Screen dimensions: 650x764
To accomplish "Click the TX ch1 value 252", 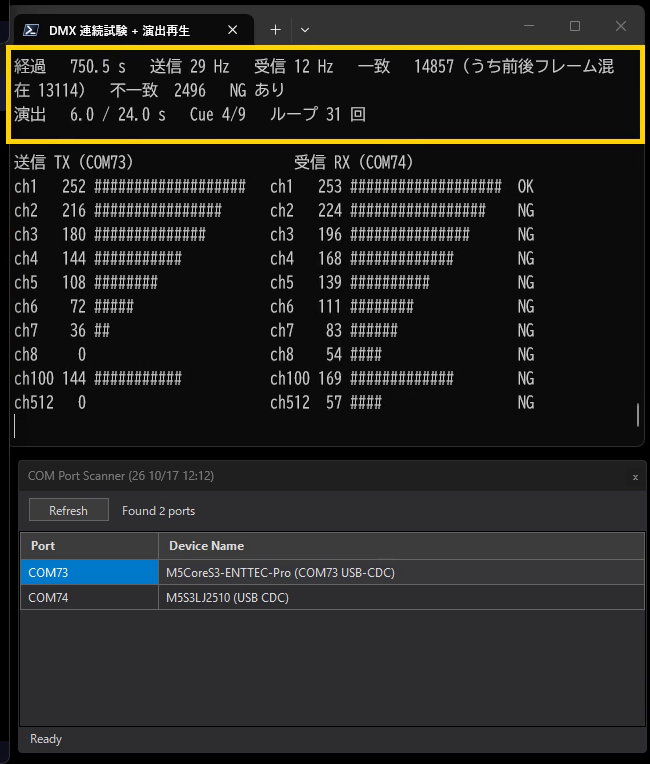I will click(74, 186).
